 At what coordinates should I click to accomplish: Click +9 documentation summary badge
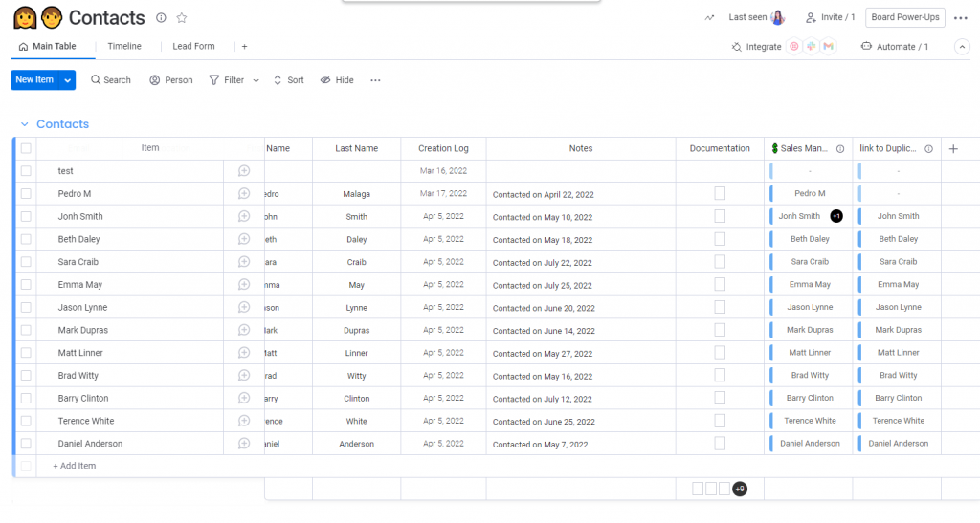(x=740, y=489)
